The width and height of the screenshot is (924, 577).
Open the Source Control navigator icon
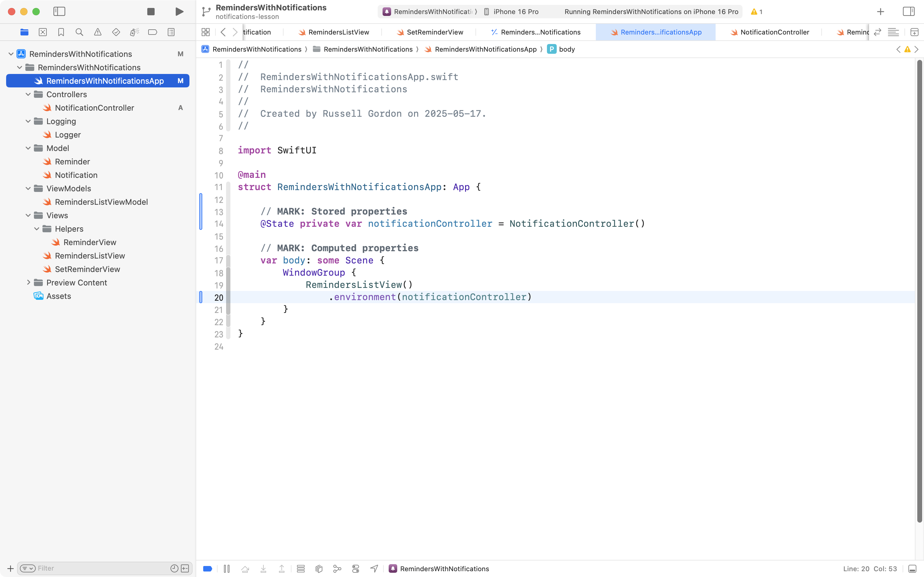43,32
